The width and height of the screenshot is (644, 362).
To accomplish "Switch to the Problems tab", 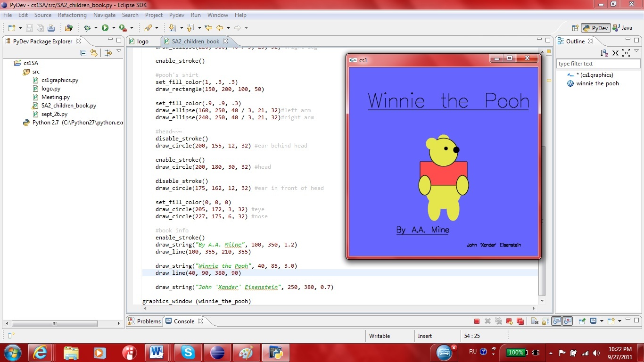I will click(x=145, y=321).
